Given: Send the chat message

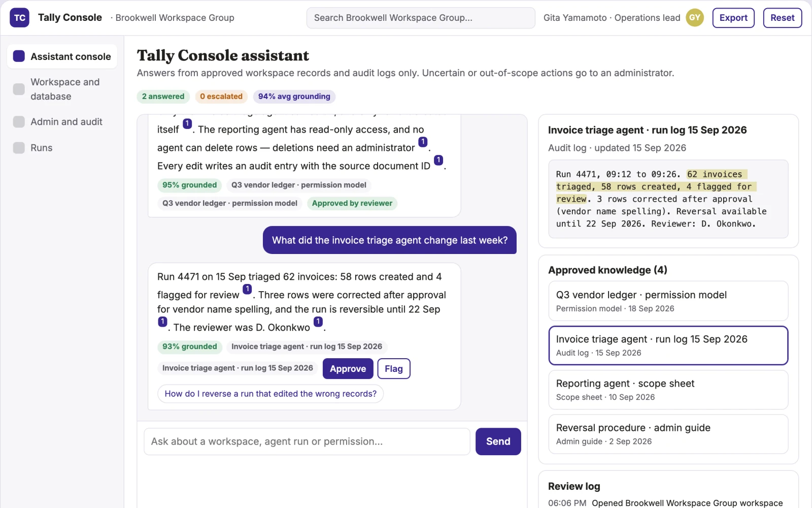Looking at the screenshot, I should [x=498, y=441].
